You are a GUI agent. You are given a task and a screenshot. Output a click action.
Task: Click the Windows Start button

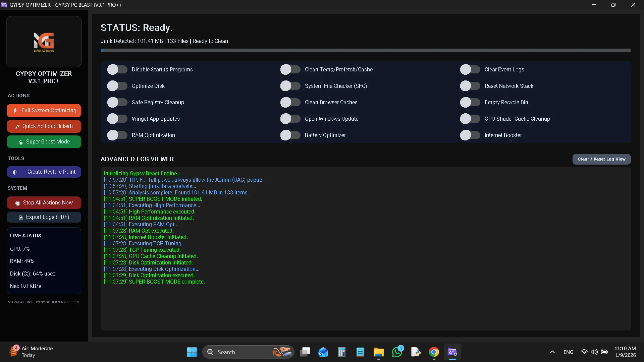192,352
